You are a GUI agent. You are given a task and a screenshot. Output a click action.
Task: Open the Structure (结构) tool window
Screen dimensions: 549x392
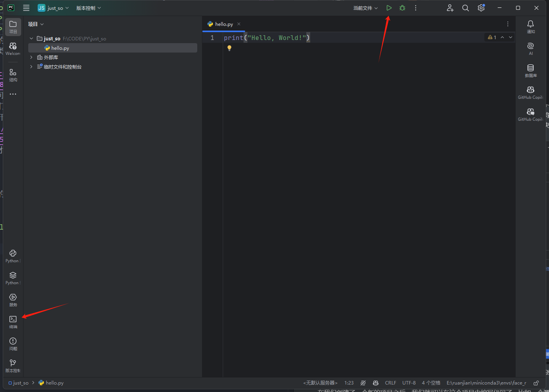(x=13, y=74)
